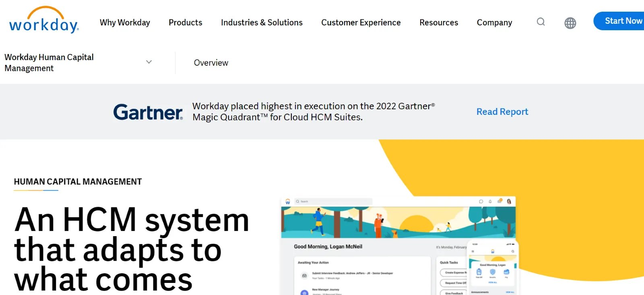Open the Customer Experience menu
This screenshot has height=295, width=644.
[x=361, y=23]
